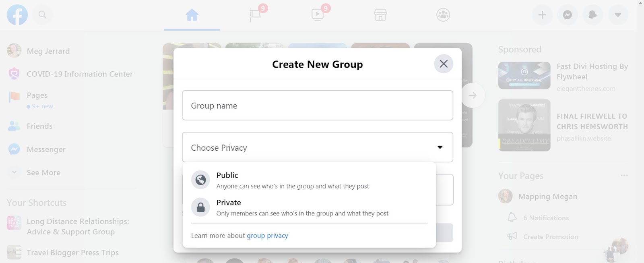644x263 pixels.
Task: Open the Watch video tab
Action: coord(318,15)
